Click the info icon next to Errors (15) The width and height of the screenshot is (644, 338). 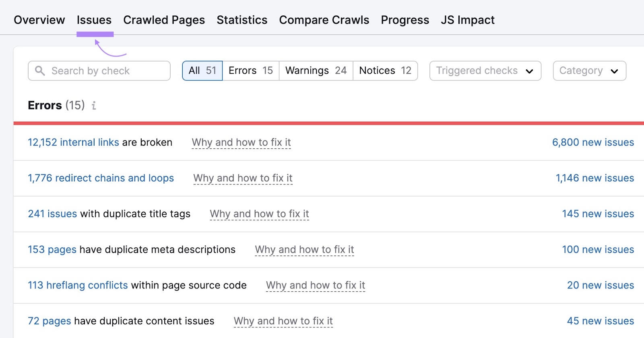coord(94,106)
